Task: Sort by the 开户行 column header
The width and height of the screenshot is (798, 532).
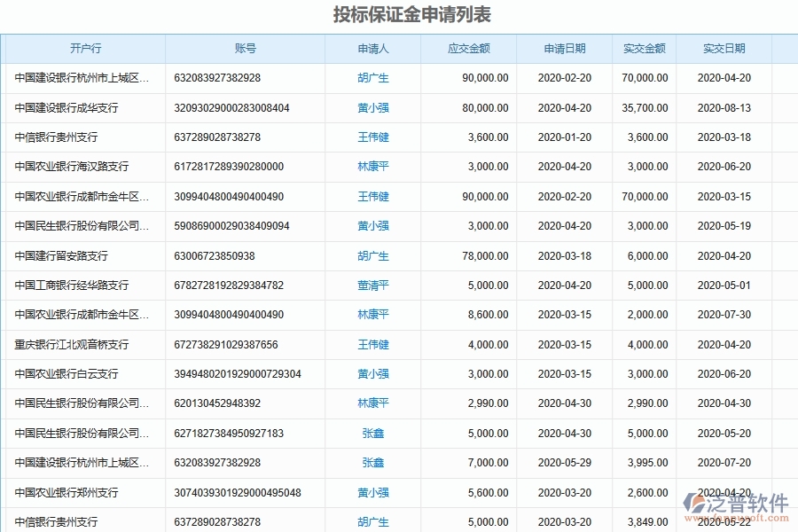Action: pos(83,49)
